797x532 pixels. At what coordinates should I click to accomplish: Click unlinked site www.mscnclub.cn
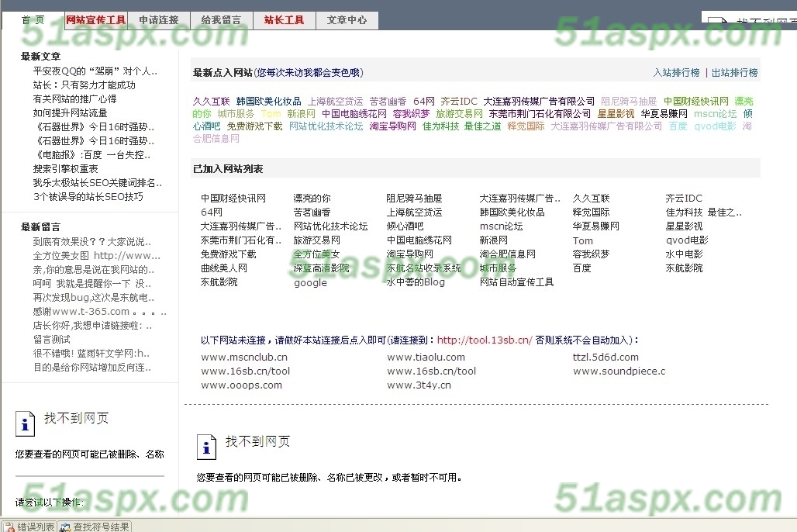244,358
